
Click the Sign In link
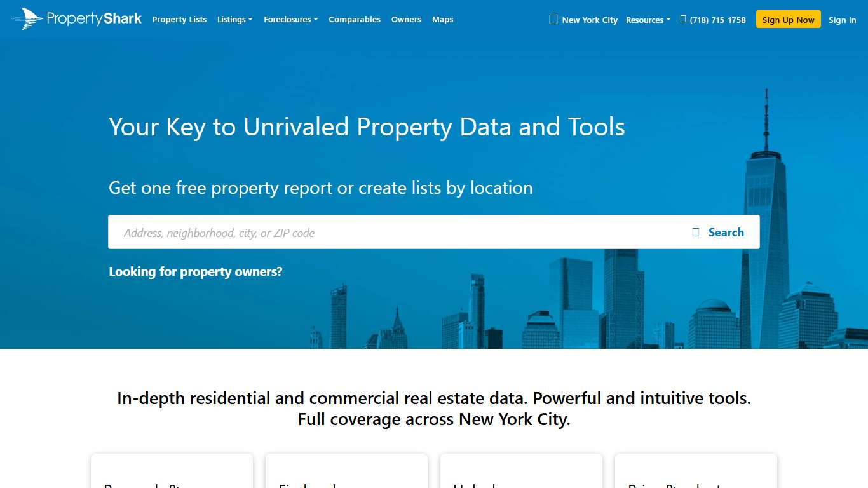point(842,20)
